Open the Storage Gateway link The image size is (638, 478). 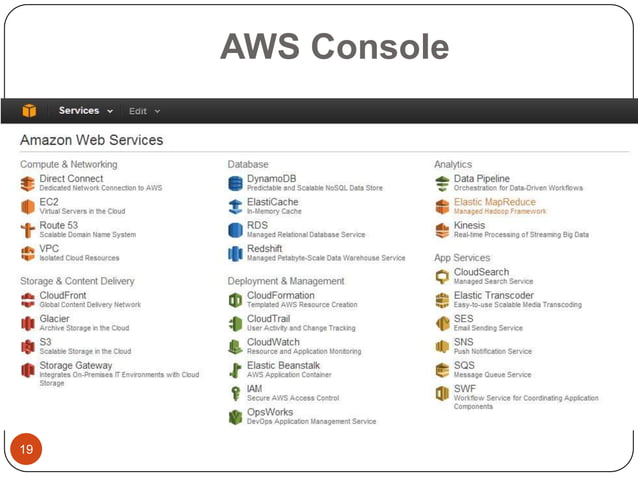pyautogui.click(x=76, y=365)
